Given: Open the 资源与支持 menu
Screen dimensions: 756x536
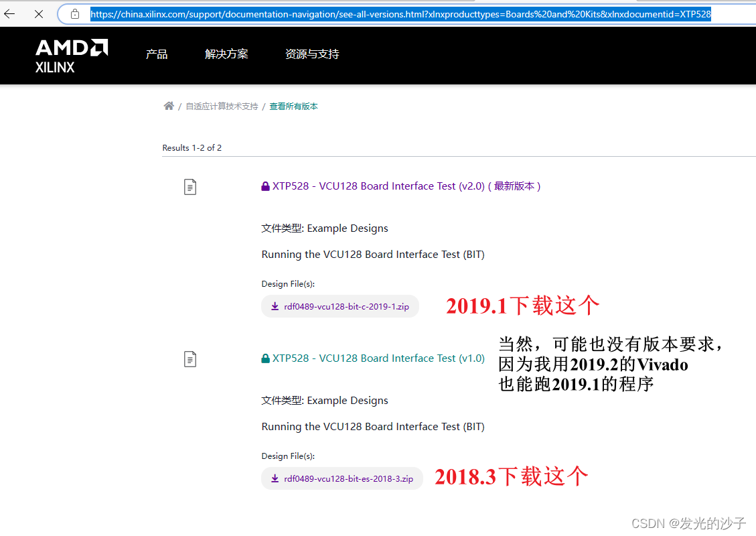Looking at the screenshot, I should point(312,54).
